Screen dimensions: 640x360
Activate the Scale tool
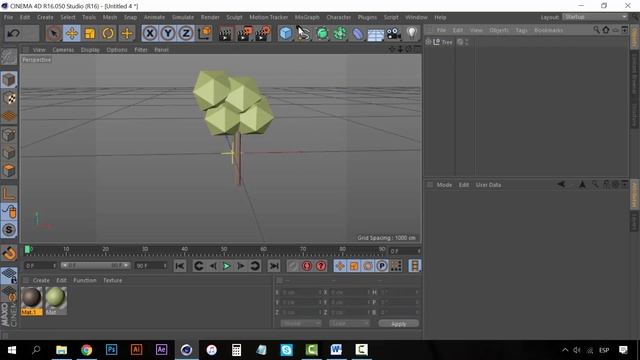pos(90,33)
